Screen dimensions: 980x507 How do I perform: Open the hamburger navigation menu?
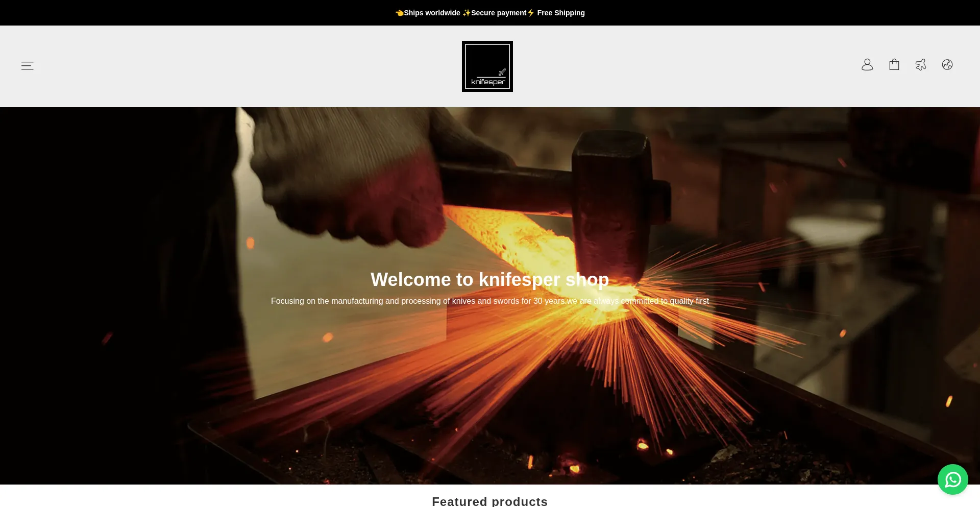point(27,65)
